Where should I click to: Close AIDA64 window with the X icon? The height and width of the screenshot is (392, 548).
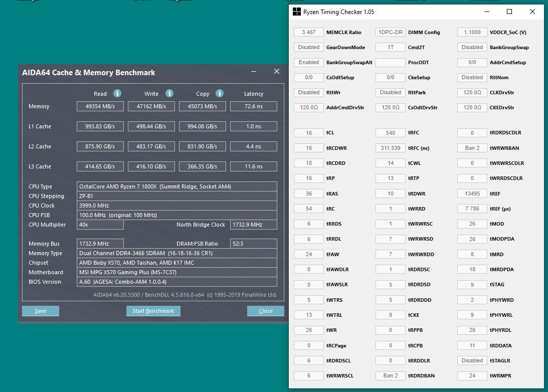pos(276,71)
